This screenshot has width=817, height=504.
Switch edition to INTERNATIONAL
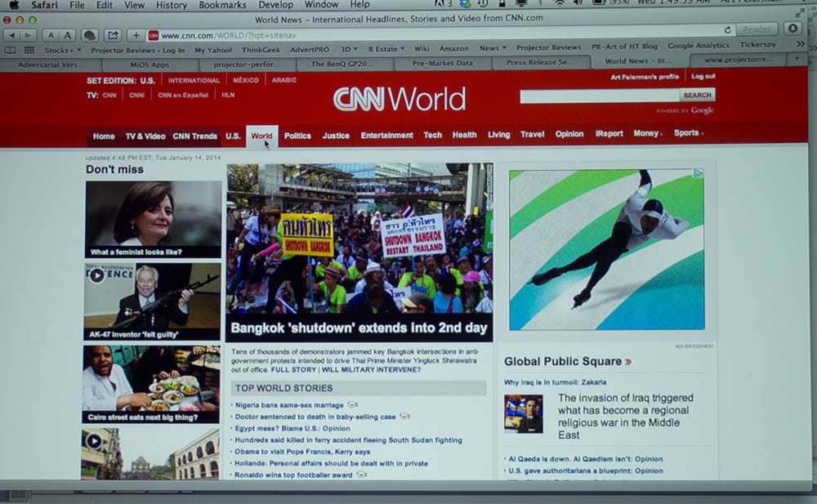pos(194,80)
